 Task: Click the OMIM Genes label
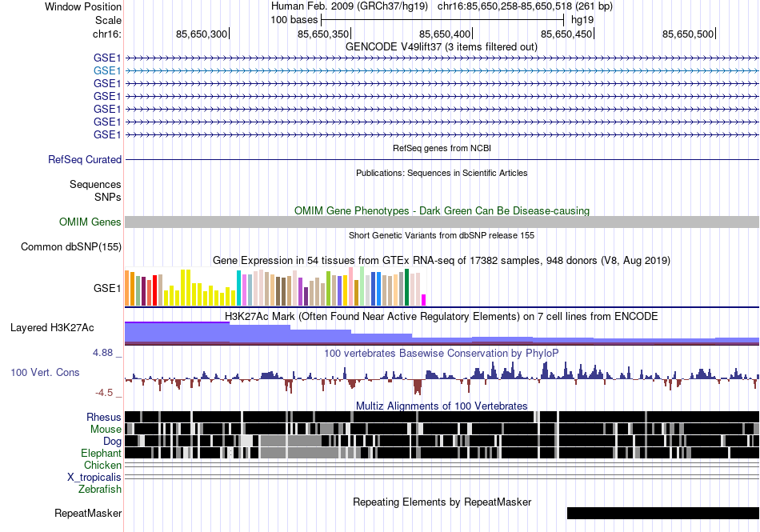pos(90,222)
